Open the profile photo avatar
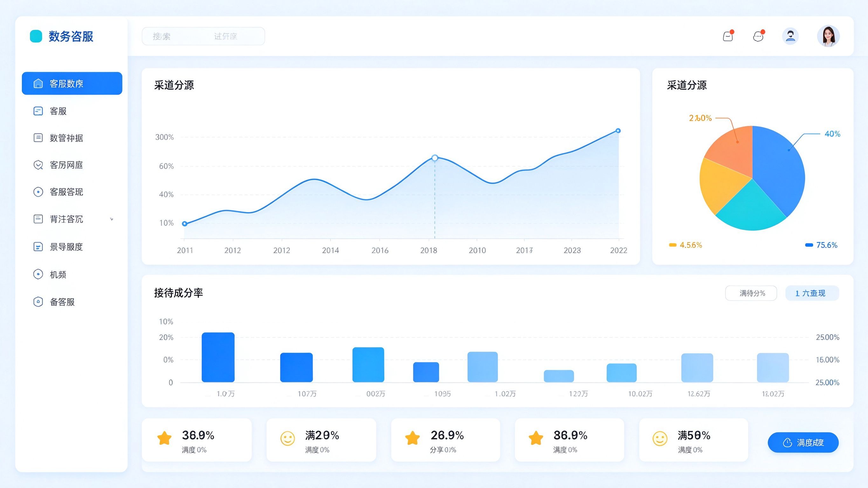 [828, 36]
